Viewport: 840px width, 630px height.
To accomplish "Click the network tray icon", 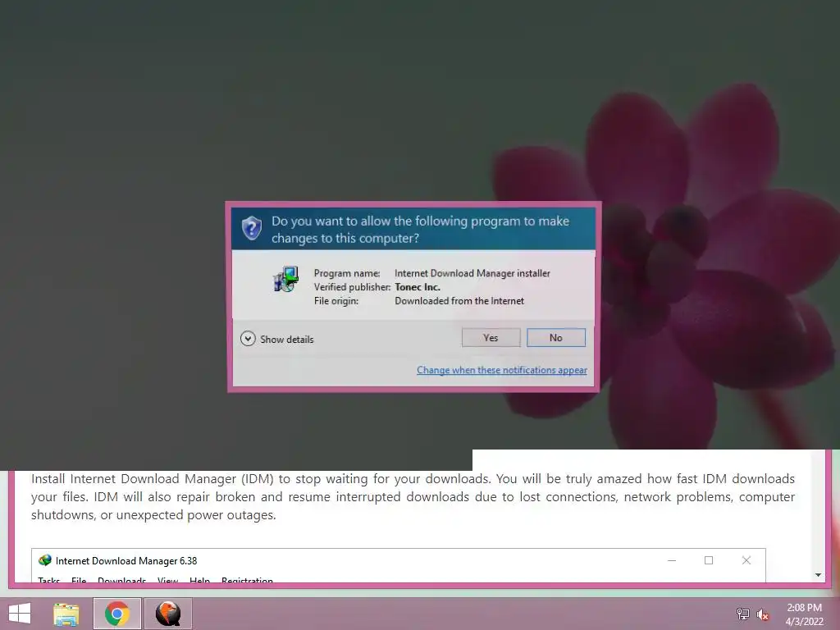I will [742, 614].
